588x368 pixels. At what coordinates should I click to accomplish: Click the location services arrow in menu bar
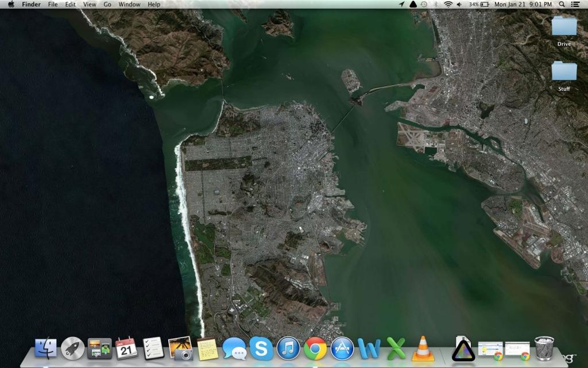coord(401,5)
